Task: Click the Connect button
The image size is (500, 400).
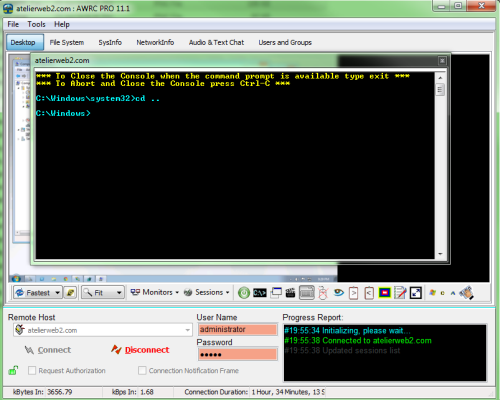Action: 48,350
